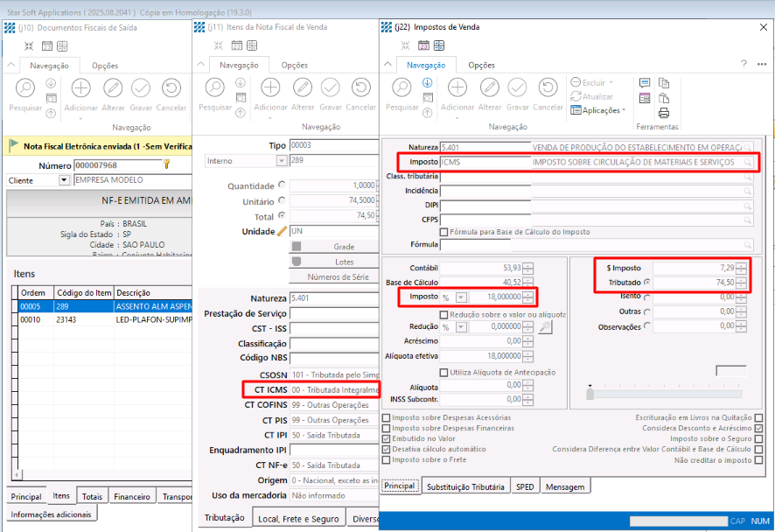Select the Isento radio button
The image size is (775, 532).
pyautogui.click(x=647, y=297)
